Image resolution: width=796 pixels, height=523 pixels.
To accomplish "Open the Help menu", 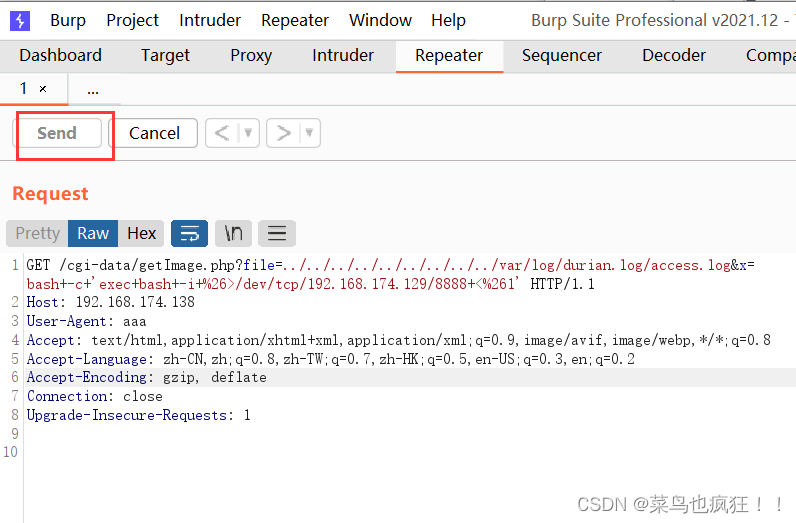I will [x=448, y=20].
